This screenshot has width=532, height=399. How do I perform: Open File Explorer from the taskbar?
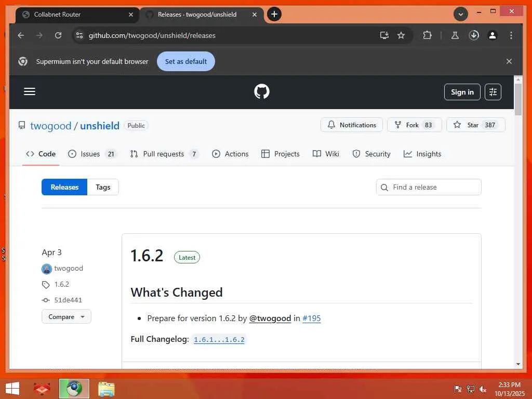point(106,389)
